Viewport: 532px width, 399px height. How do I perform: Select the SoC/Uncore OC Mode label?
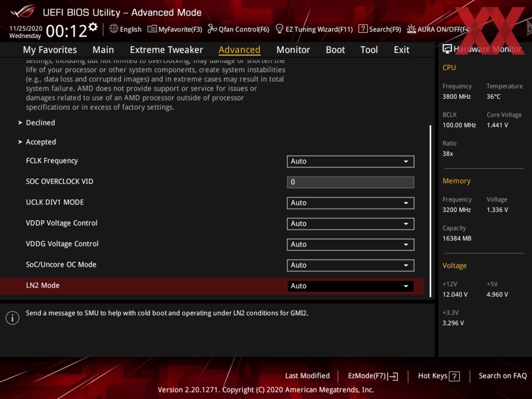(61, 264)
